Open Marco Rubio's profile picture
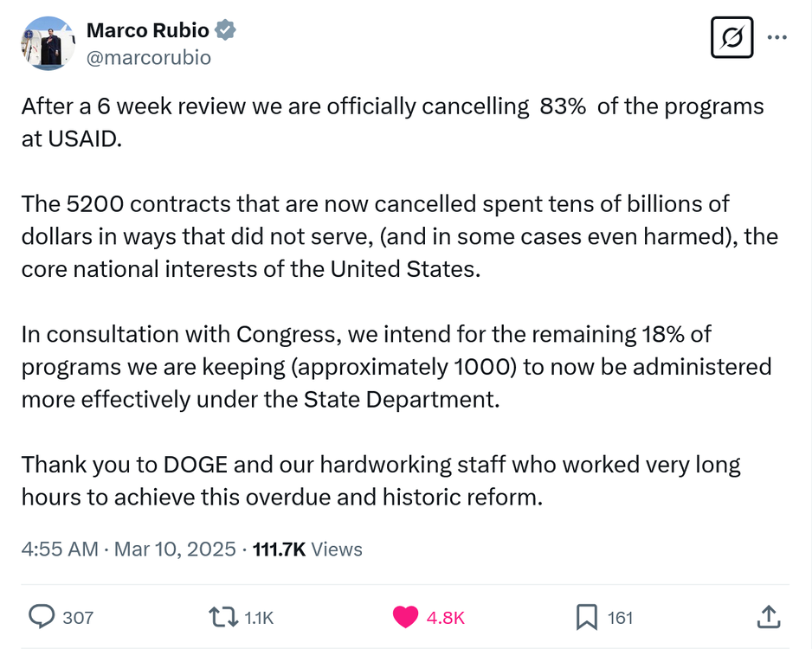The height and width of the screenshot is (649, 812). 47,43
